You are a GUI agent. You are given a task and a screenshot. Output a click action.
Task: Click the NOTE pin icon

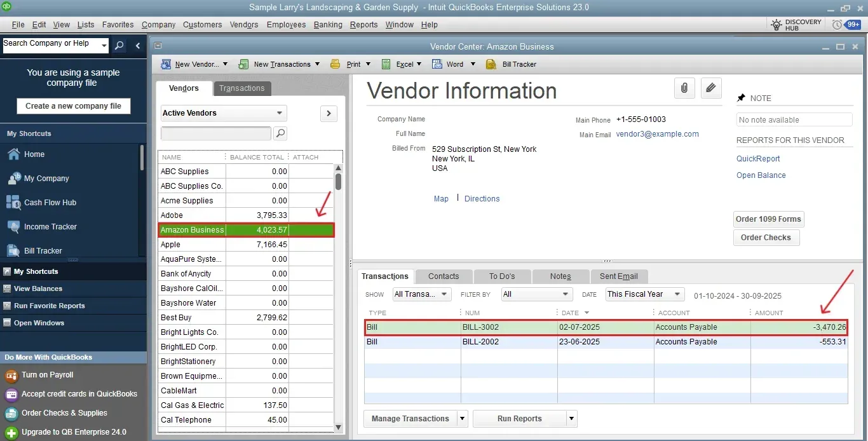point(741,98)
